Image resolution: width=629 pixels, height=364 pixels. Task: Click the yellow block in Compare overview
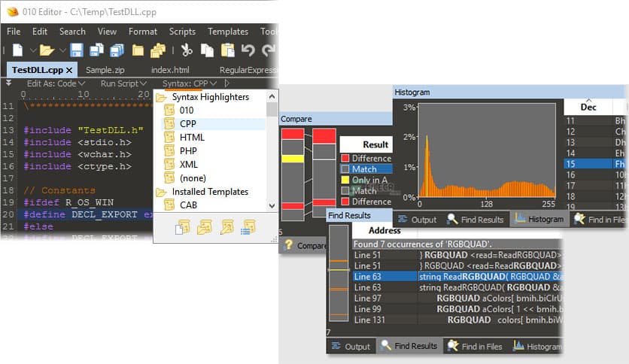tap(293, 159)
